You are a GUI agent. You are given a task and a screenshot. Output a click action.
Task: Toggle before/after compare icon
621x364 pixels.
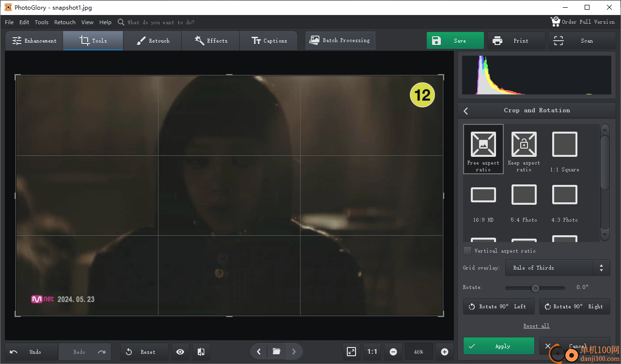[202, 352]
